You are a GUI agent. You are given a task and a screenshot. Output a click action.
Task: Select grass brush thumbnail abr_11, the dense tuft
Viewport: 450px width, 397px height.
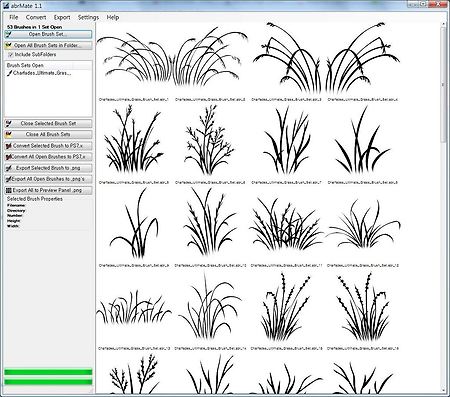point(286,223)
